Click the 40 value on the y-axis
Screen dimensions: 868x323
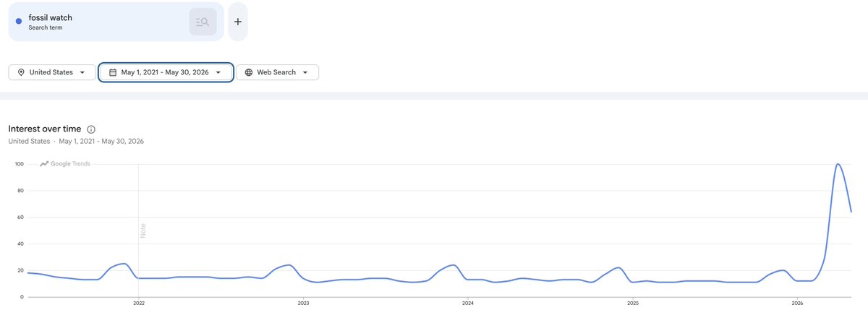20,244
